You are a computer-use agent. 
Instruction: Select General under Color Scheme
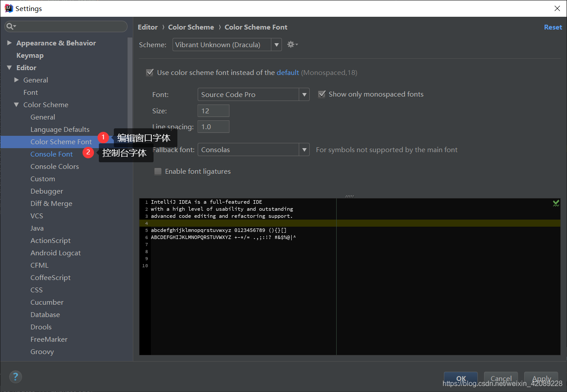pyautogui.click(x=43, y=117)
